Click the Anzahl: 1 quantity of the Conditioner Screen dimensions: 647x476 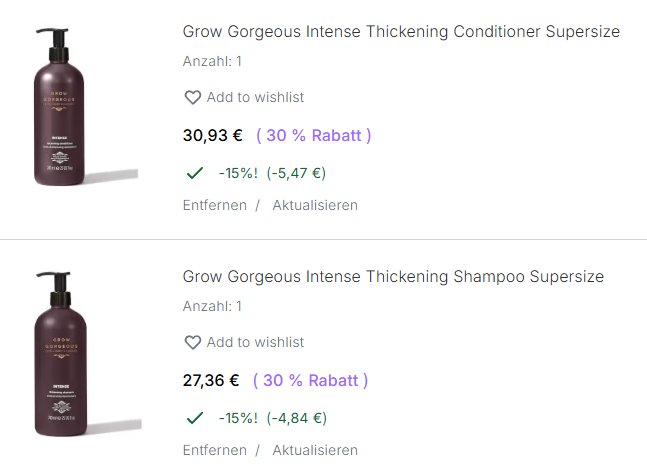point(212,62)
